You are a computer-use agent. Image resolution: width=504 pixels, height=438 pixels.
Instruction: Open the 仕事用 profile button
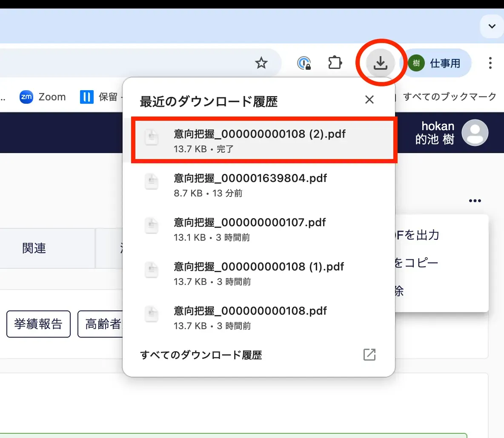pos(437,63)
